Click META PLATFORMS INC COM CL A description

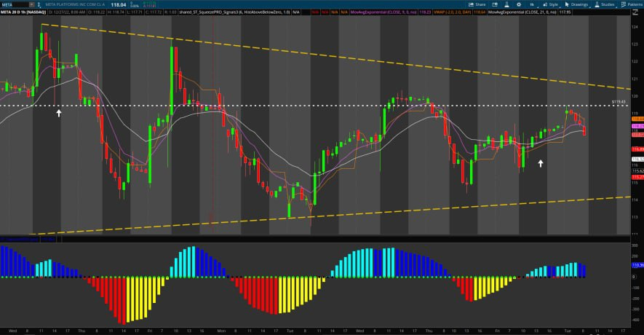tap(75, 4)
